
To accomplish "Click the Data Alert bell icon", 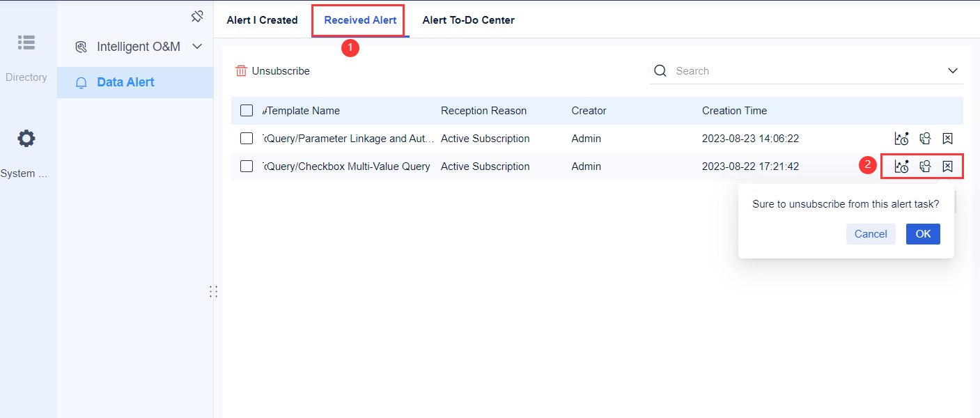I will [81, 82].
